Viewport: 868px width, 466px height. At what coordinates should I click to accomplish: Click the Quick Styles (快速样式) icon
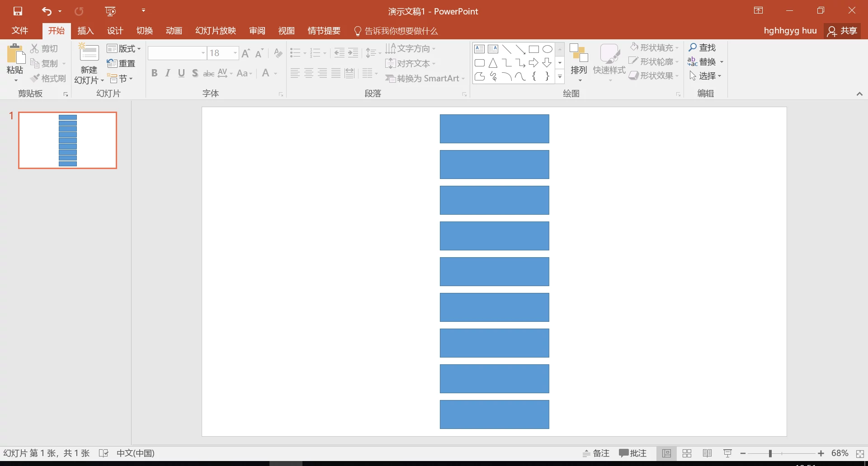click(609, 53)
